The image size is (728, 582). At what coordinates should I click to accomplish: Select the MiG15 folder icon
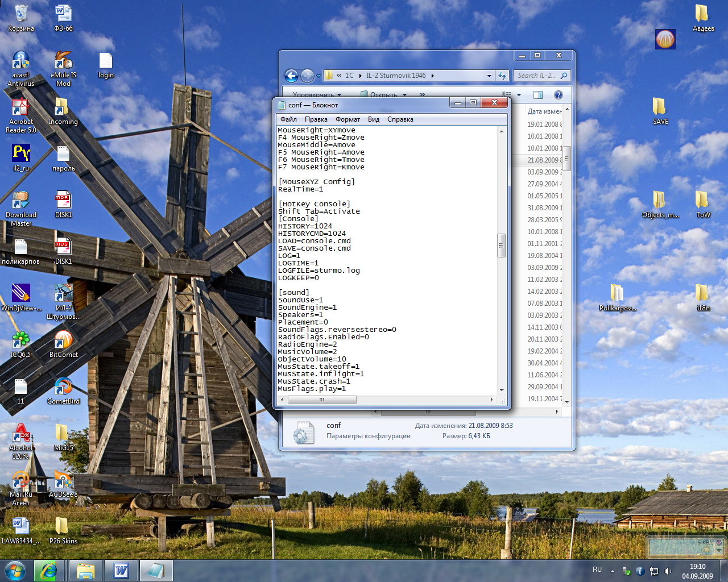tap(63, 438)
